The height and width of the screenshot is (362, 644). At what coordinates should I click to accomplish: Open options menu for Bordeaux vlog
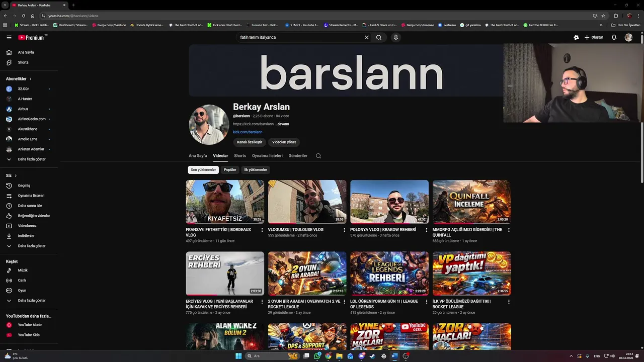coord(262,230)
